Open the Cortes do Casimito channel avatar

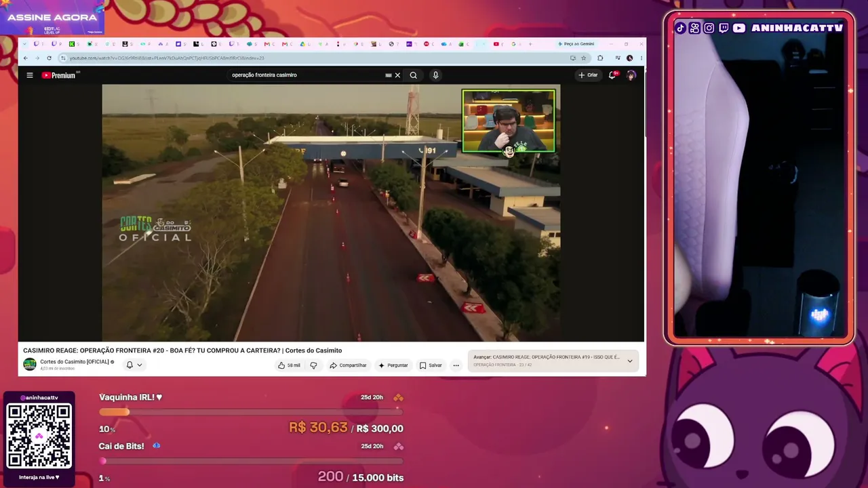30,365
